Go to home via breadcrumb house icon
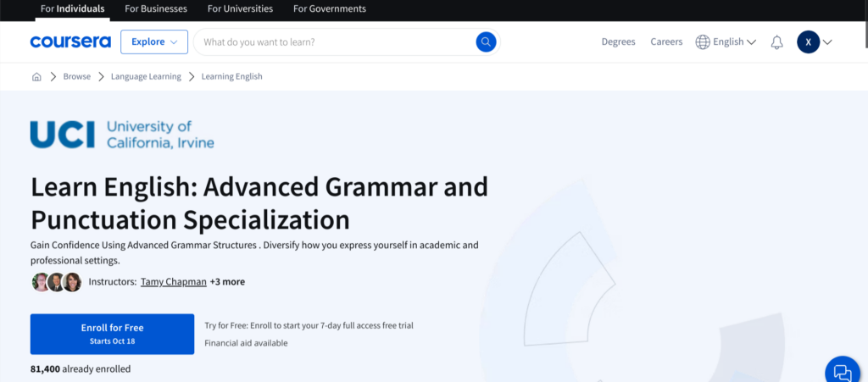Image resolution: width=868 pixels, height=382 pixels. click(36, 76)
